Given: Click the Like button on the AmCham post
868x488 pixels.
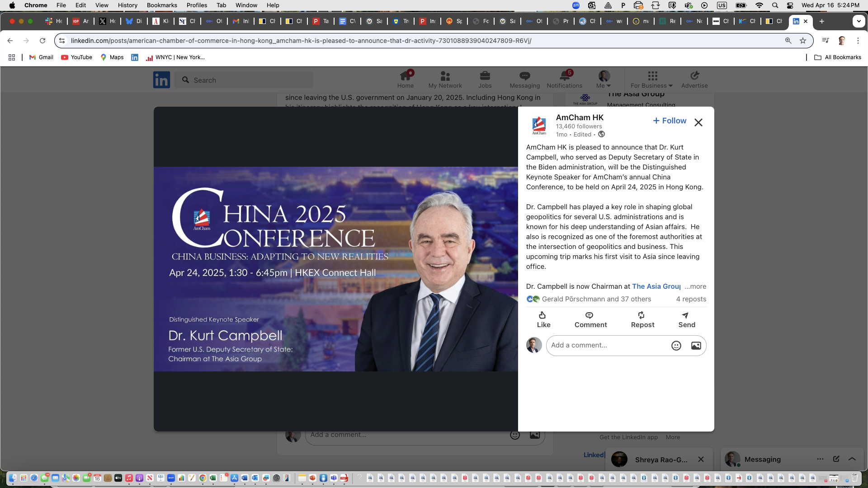Looking at the screenshot, I should tap(543, 319).
